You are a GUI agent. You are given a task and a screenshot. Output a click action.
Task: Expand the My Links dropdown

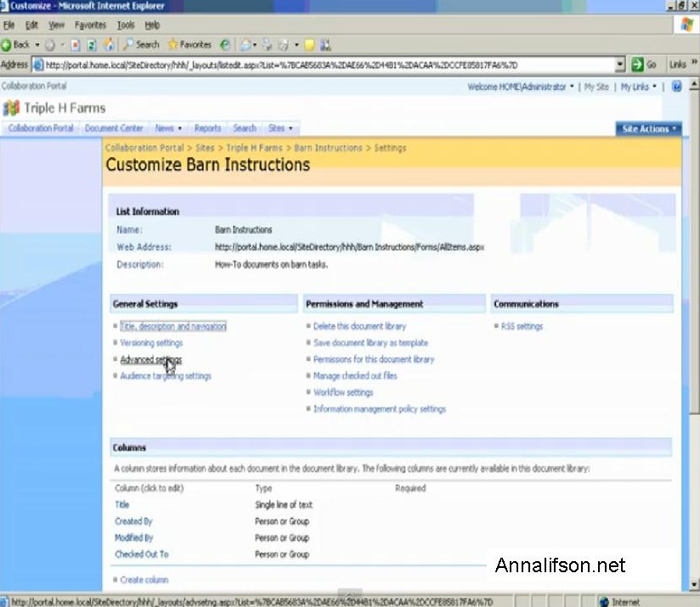638,87
